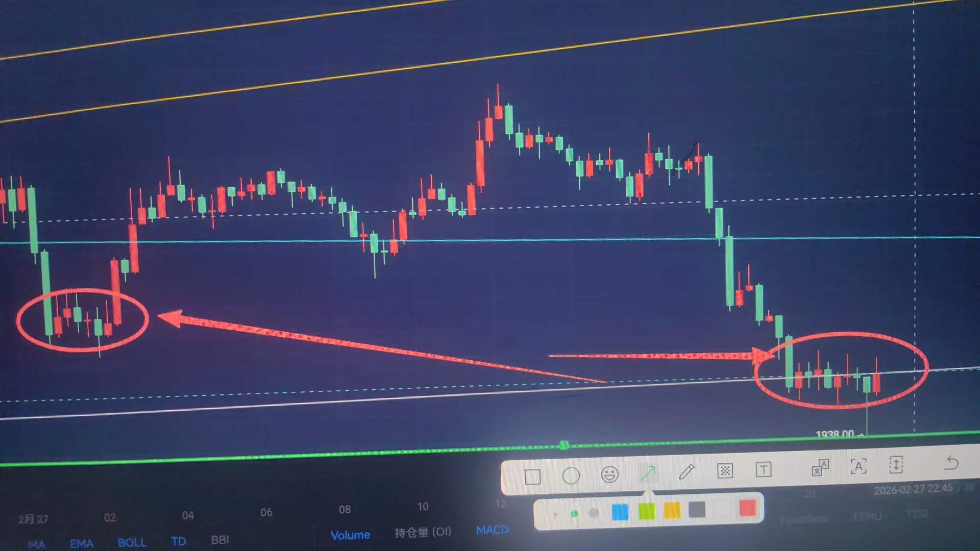Choose the pencil freehand tool
The height and width of the screenshot is (551, 980).
(x=687, y=472)
